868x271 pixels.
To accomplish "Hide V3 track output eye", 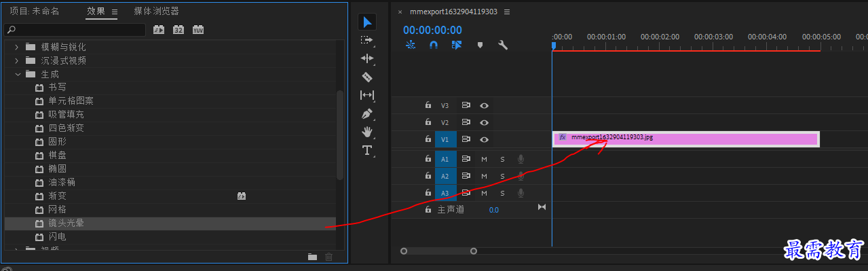I will click(x=485, y=105).
